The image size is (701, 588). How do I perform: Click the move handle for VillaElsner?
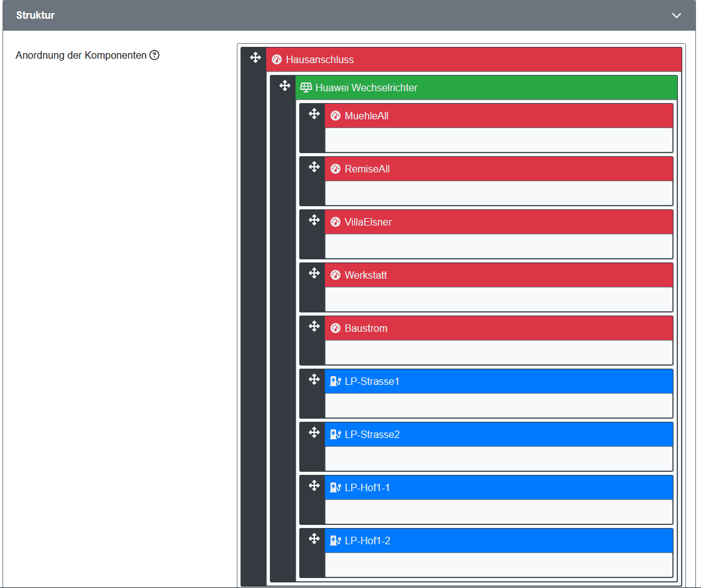pos(314,220)
